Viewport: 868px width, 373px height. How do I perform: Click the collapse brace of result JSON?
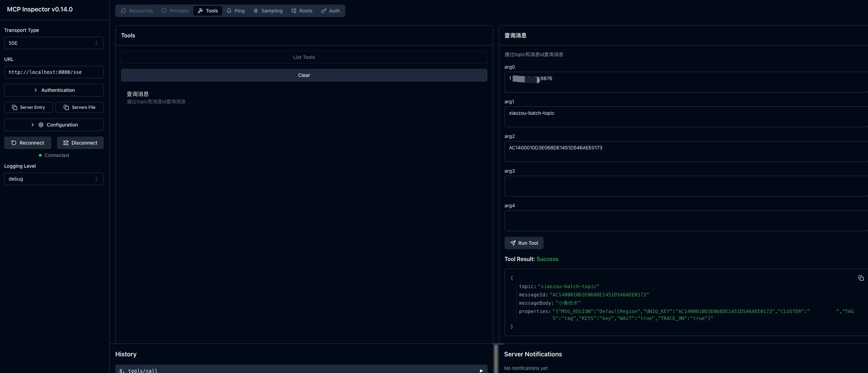pos(512,278)
